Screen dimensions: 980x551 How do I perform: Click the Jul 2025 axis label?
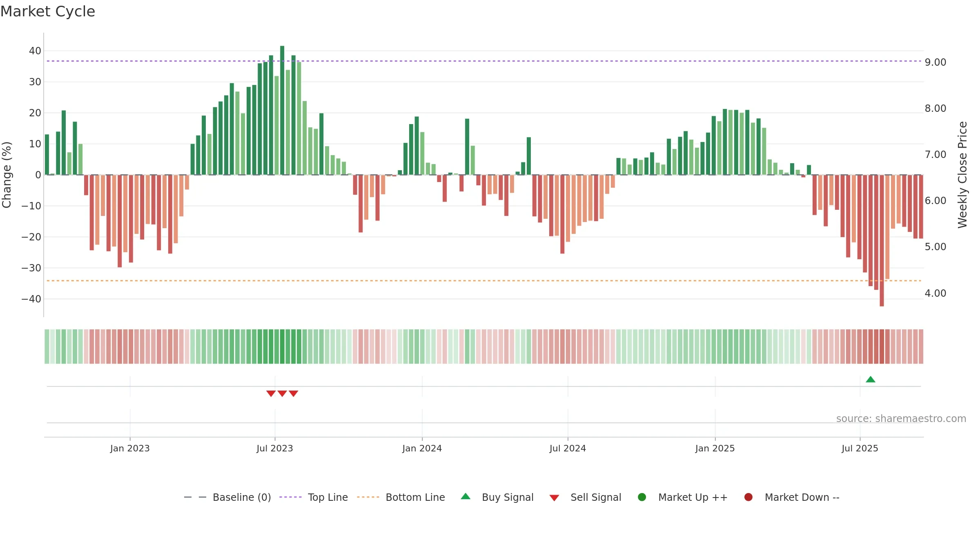[x=860, y=448]
